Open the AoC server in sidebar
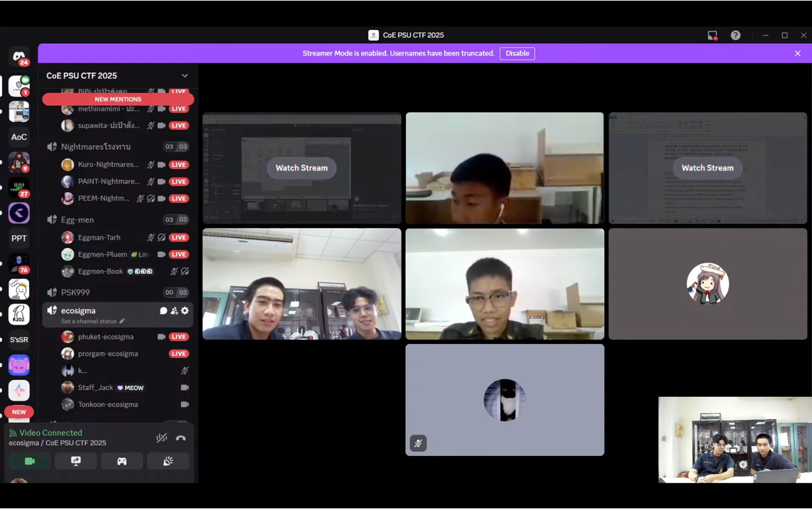The image size is (812, 509). point(19,137)
